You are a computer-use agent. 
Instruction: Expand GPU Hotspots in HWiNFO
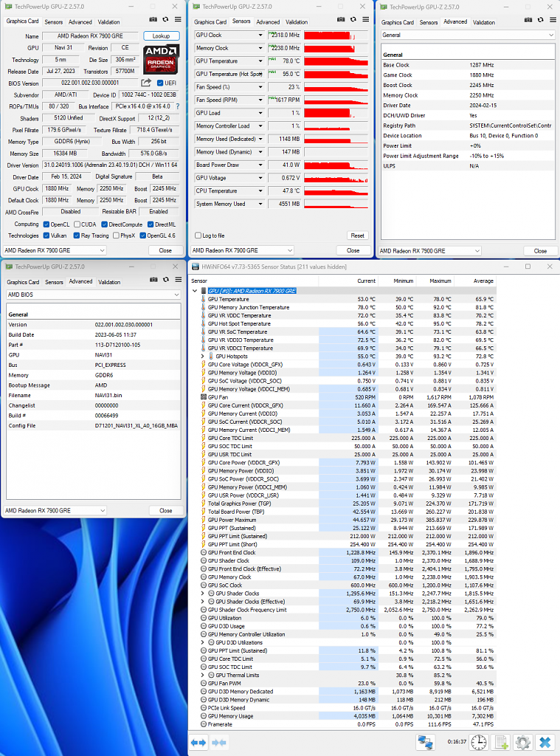(x=203, y=357)
